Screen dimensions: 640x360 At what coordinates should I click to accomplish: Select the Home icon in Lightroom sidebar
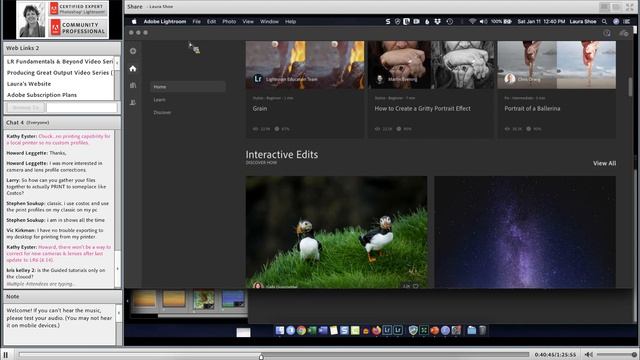pos(133,69)
